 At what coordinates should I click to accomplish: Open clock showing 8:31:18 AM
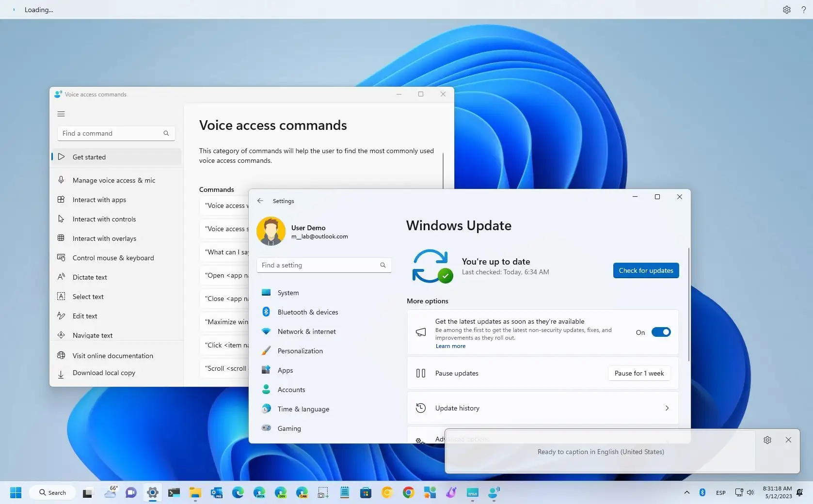click(x=777, y=492)
